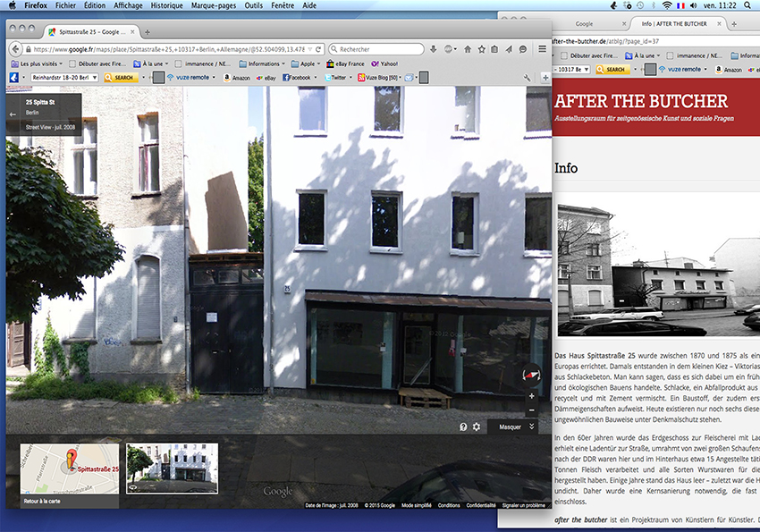Open the Historique menu
This screenshot has width=760, height=532.
(x=166, y=5)
